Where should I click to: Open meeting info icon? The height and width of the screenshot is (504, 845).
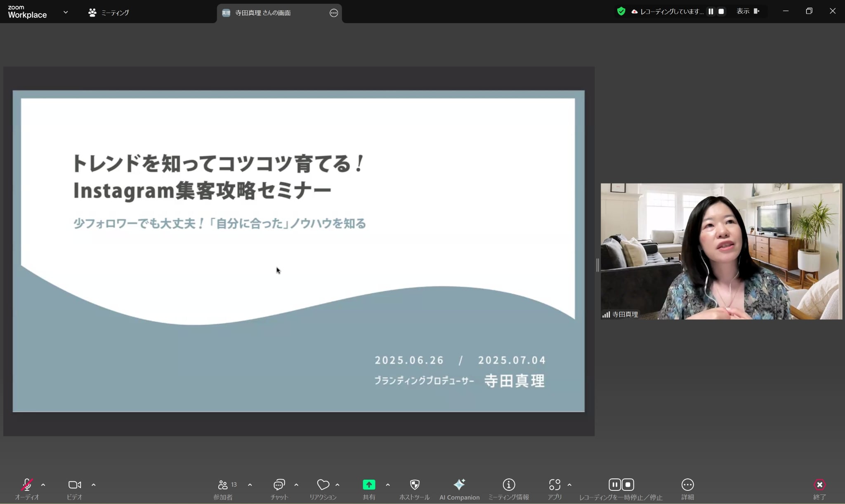tap(509, 485)
